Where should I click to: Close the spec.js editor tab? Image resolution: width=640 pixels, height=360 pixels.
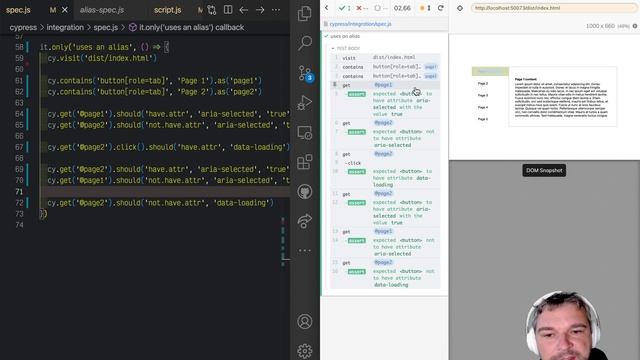[x=64, y=10]
